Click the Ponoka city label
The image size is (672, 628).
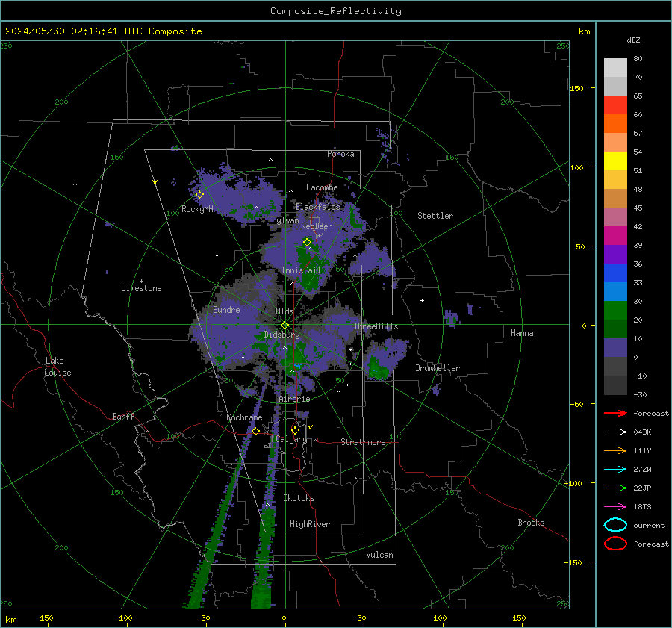[x=340, y=154]
